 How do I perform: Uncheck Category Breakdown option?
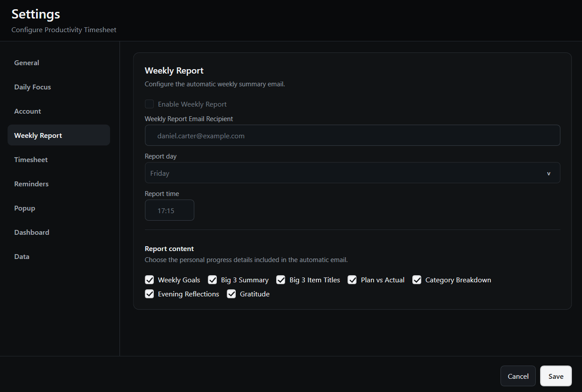[x=417, y=280]
